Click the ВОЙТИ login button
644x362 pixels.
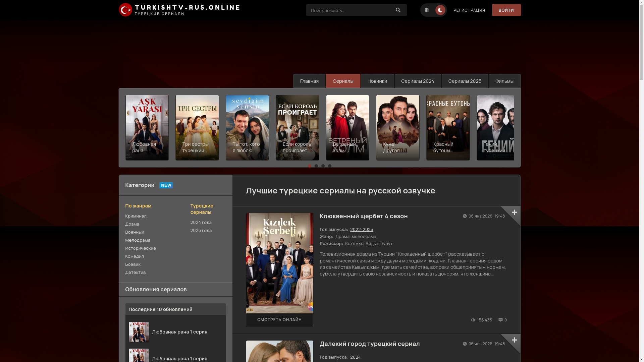click(x=506, y=10)
